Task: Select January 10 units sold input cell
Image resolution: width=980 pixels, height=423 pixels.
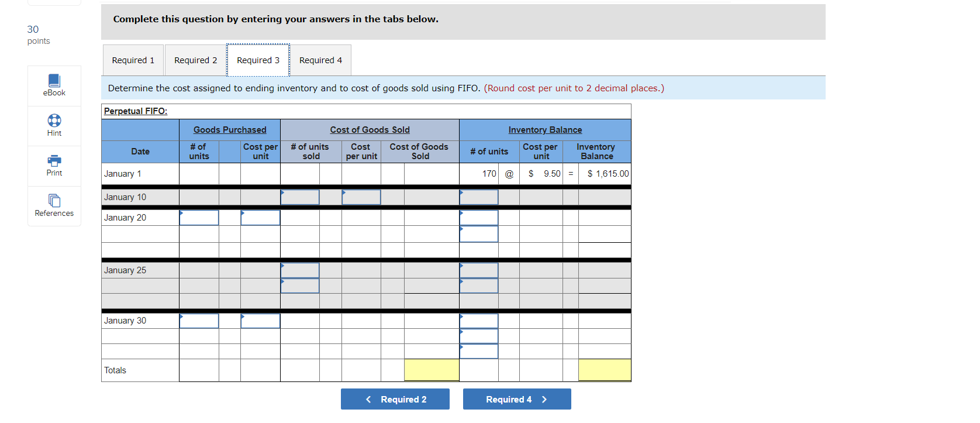Action: pos(300,197)
